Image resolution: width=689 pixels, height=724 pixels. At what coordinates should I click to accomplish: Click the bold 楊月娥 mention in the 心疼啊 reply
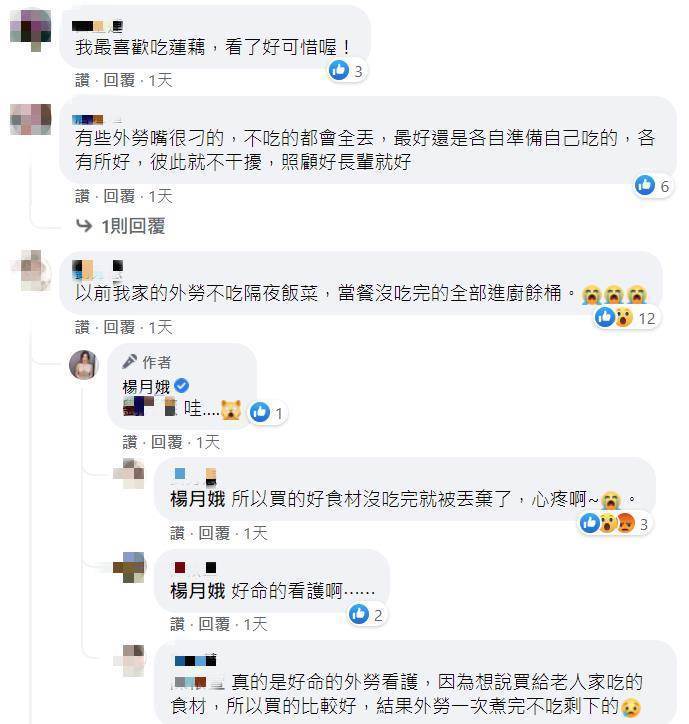(x=198, y=499)
